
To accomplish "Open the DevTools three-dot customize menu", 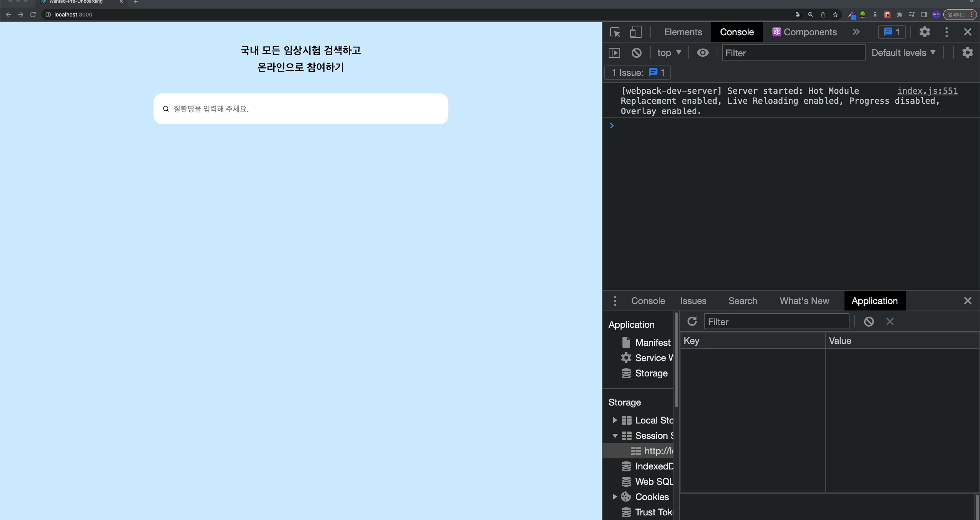I will click(x=947, y=32).
